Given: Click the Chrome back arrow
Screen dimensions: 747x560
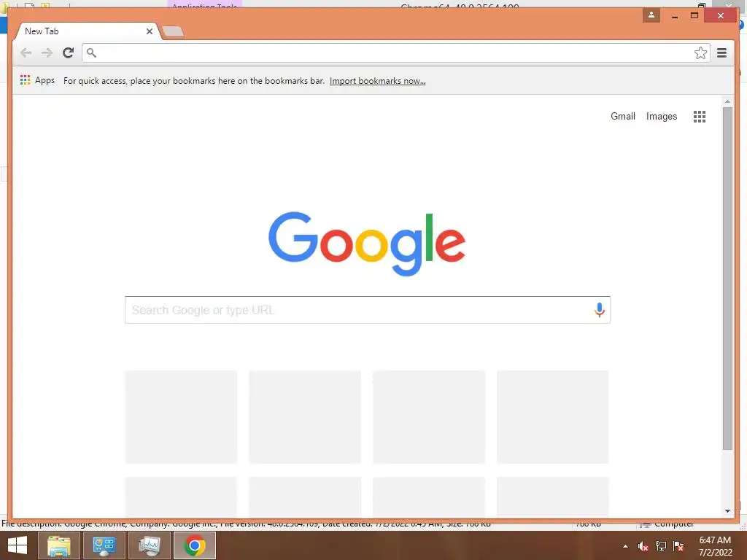Looking at the screenshot, I should click(26, 52).
